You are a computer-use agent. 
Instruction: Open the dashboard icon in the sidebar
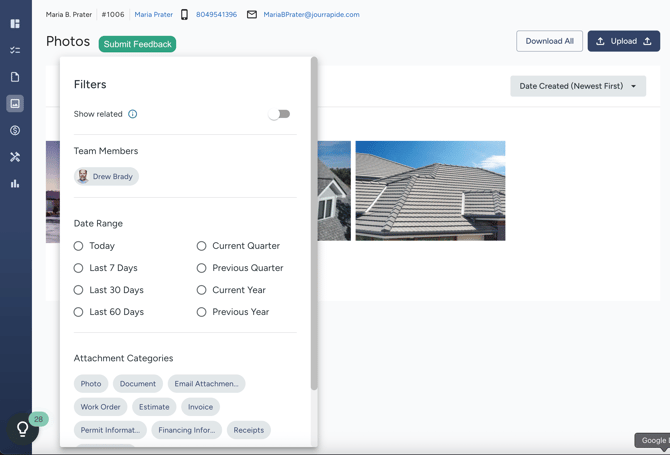pos(15,23)
